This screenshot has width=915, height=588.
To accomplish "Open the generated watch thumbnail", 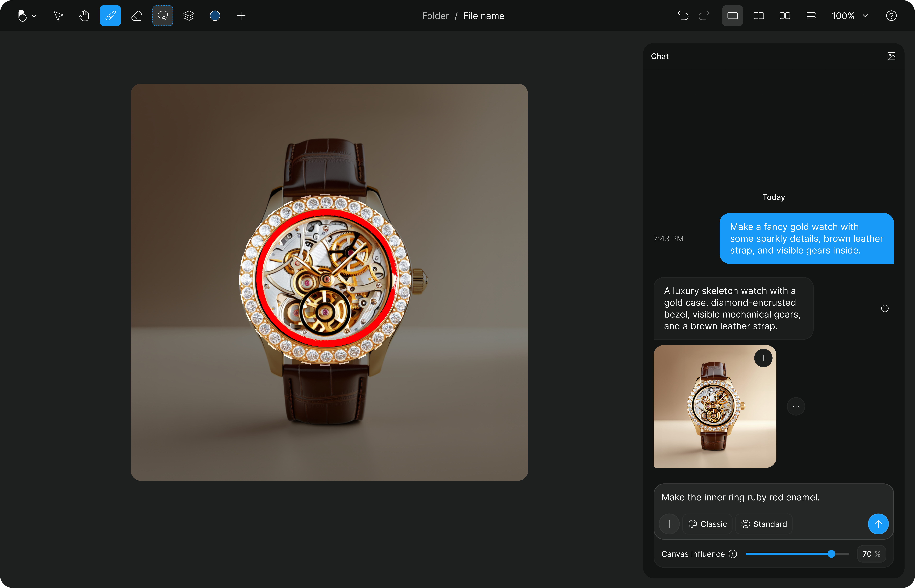I will (715, 406).
